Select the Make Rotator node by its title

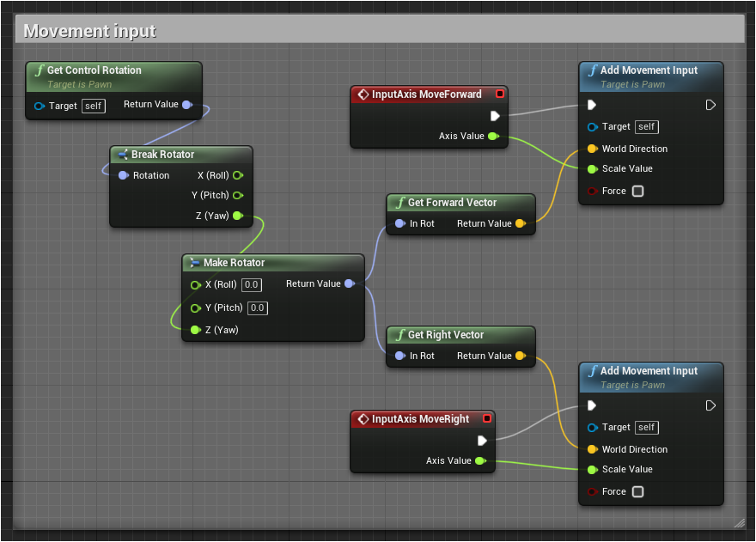[234, 263]
